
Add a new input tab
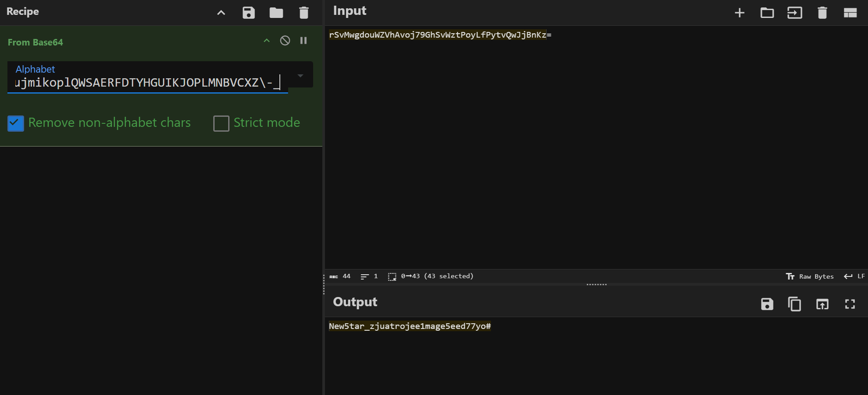[739, 13]
